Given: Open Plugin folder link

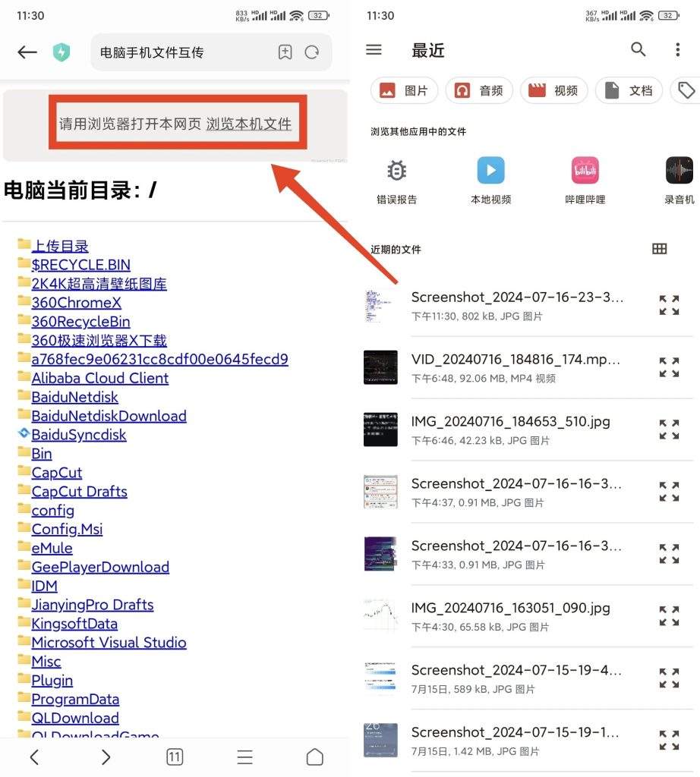Looking at the screenshot, I should [x=52, y=681].
